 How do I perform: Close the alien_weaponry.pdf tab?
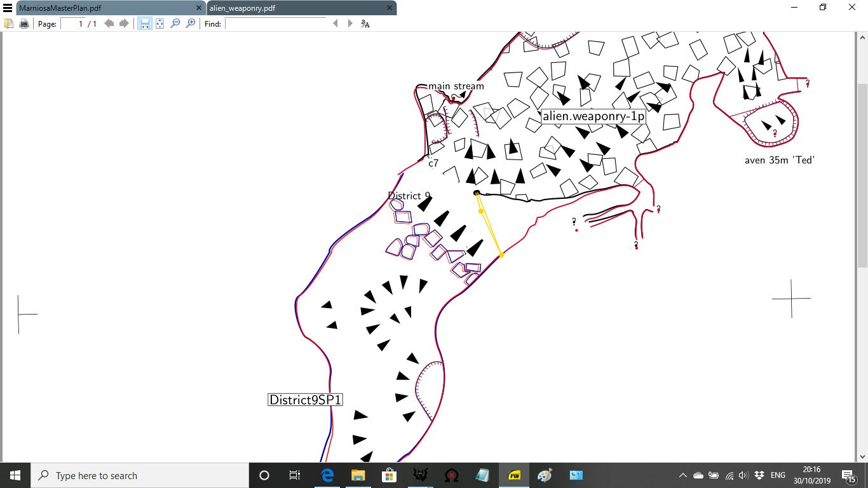pyautogui.click(x=388, y=8)
